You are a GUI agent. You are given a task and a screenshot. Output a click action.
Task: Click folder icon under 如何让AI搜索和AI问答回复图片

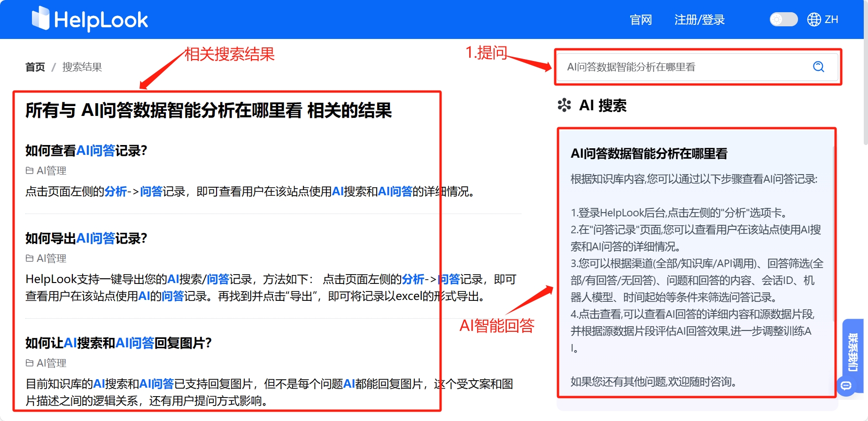point(30,363)
